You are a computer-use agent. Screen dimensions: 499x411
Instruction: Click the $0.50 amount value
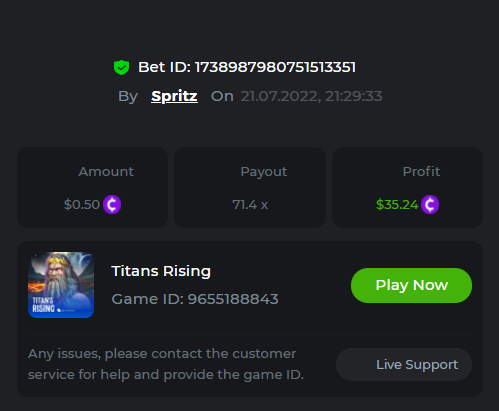point(82,205)
